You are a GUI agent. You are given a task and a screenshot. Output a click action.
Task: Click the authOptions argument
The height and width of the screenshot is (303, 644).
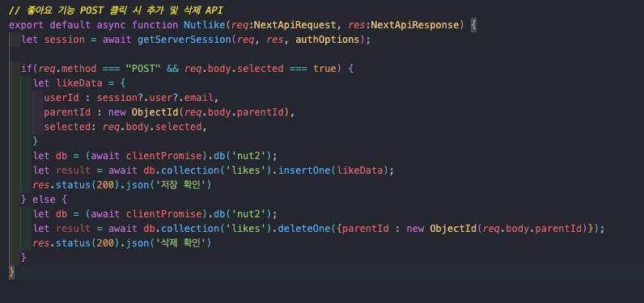328,40
